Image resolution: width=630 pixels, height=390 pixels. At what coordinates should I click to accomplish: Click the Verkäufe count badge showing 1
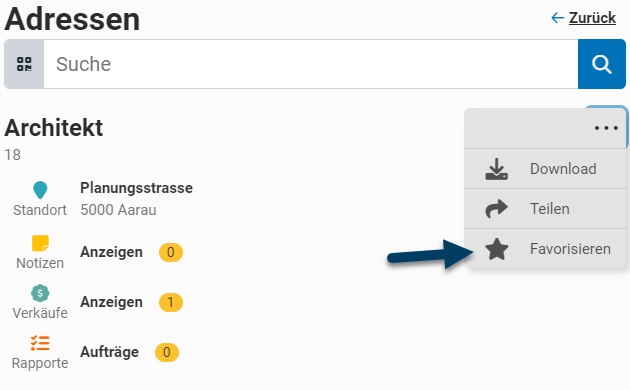tap(171, 302)
